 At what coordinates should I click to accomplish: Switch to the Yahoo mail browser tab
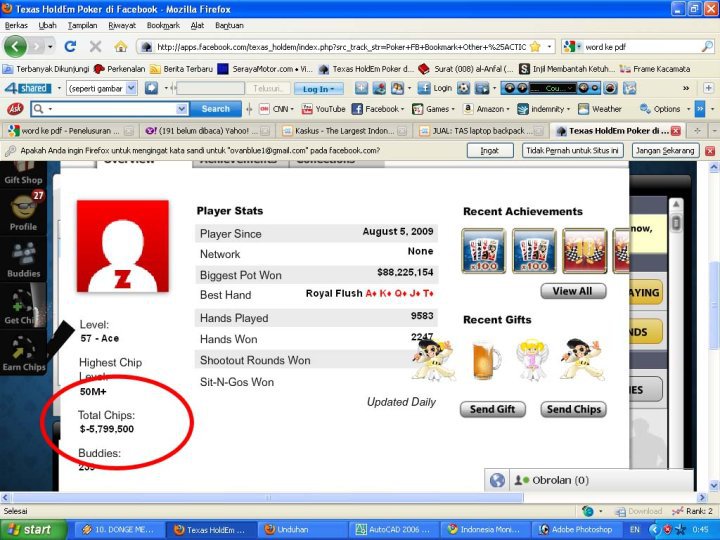[207, 131]
